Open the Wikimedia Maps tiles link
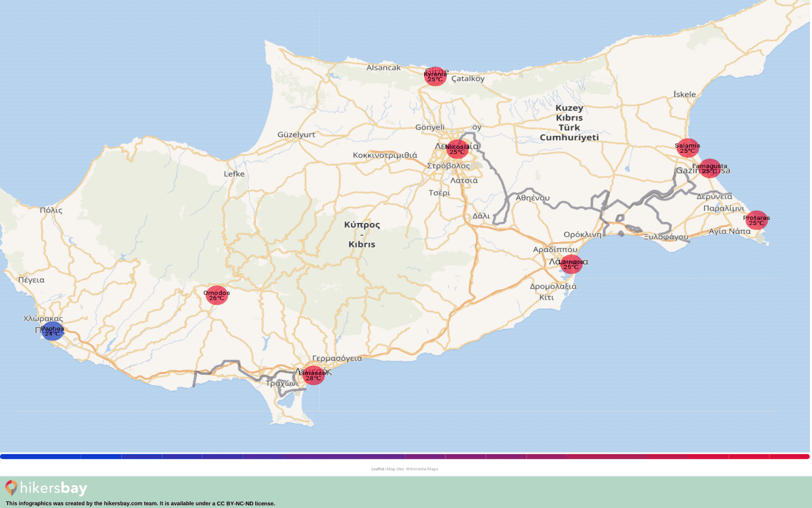 [x=422, y=469]
